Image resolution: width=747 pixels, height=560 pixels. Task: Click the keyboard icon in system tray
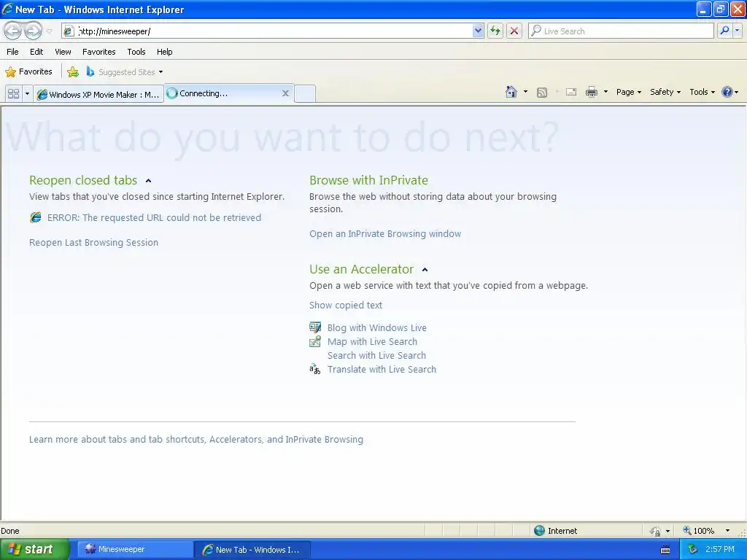tap(665, 550)
